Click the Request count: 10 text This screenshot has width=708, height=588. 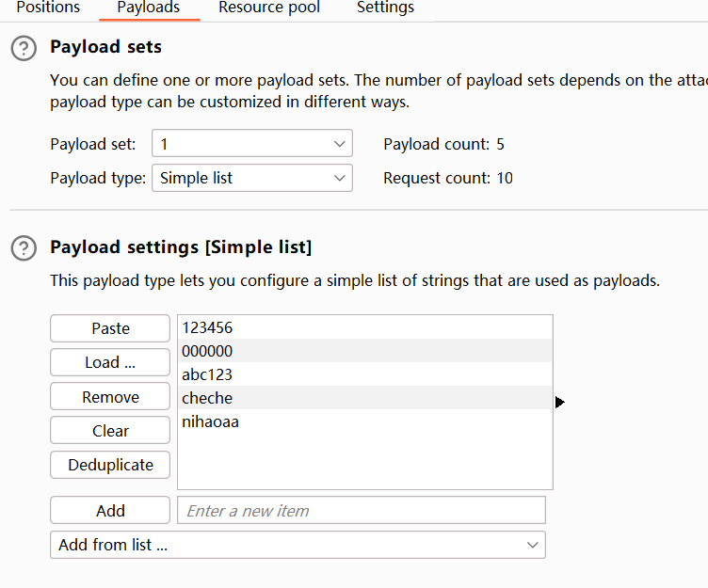pyautogui.click(x=448, y=178)
